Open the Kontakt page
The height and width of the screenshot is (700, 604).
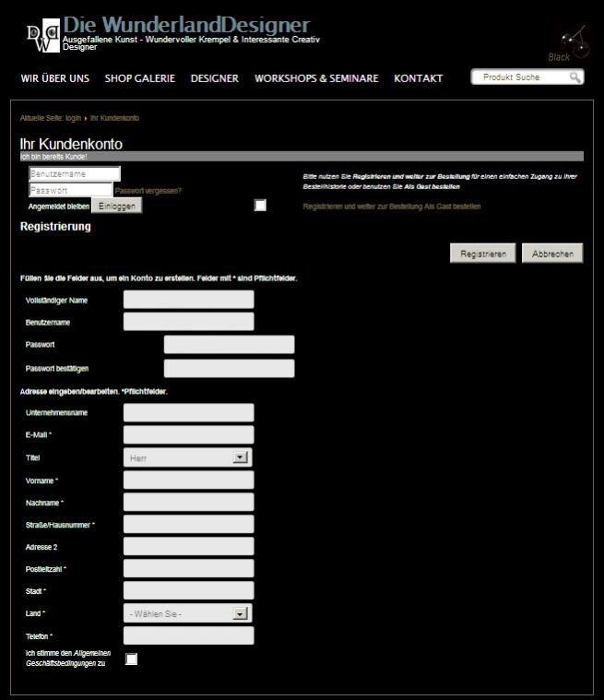tap(418, 78)
